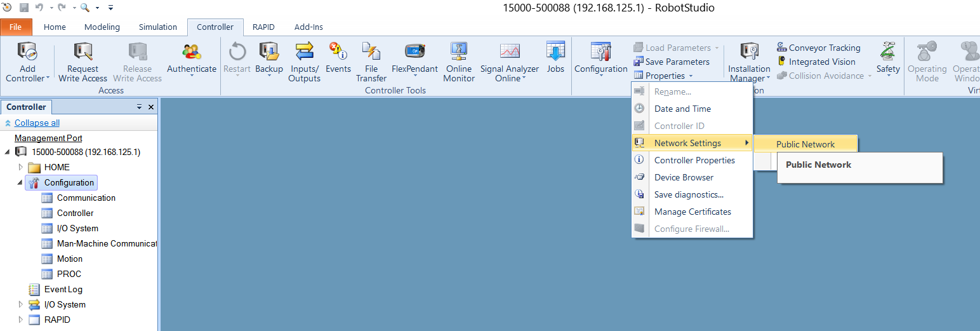Click the magnifier icon in quick access toolbar
The image size is (980, 331).
click(84, 8)
